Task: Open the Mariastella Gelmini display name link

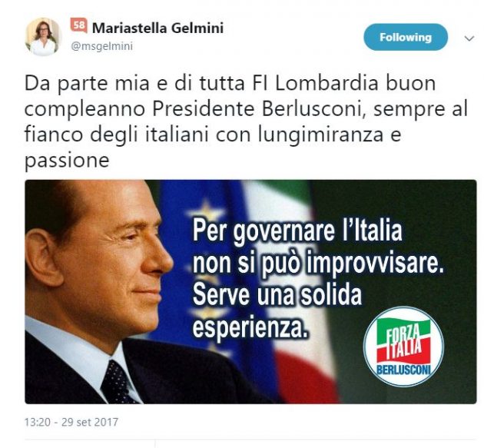Action: pos(157,28)
